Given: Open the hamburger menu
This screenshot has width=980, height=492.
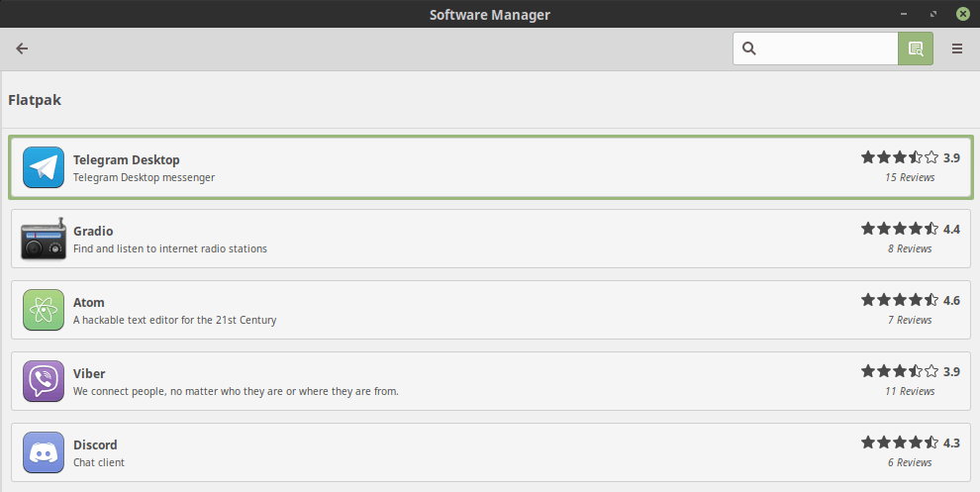Looking at the screenshot, I should pyautogui.click(x=957, y=49).
